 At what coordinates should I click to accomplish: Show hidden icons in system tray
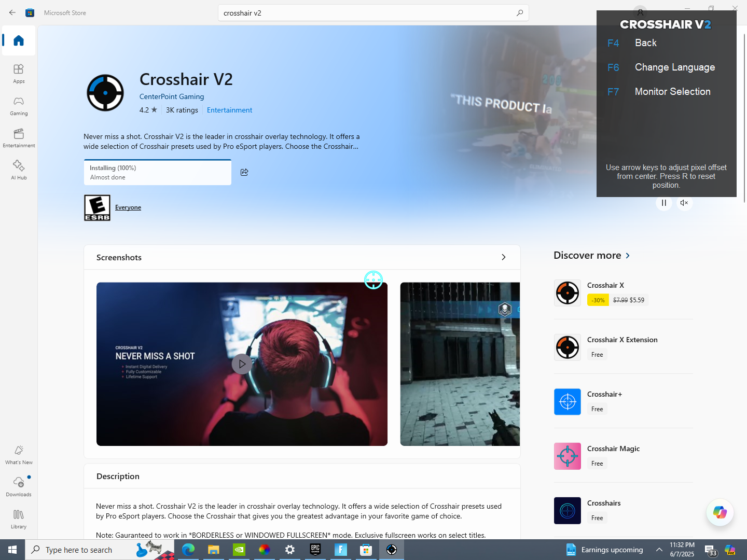659,550
